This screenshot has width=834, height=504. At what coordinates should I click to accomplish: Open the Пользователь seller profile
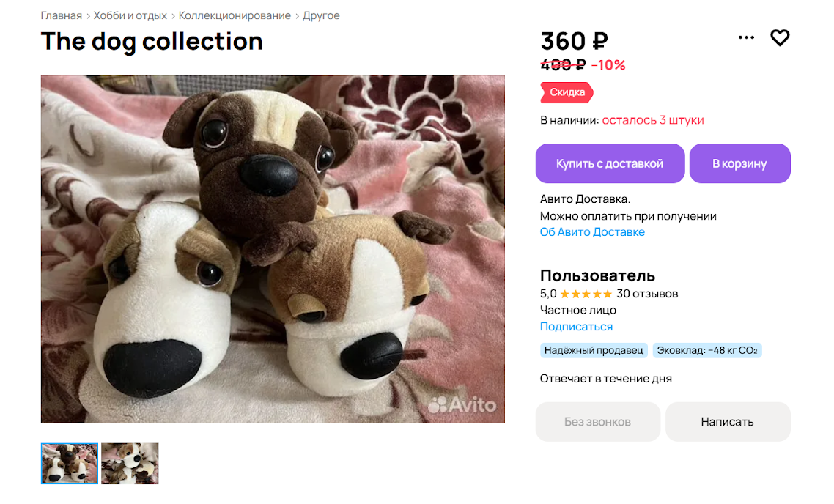click(x=597, y=275)
